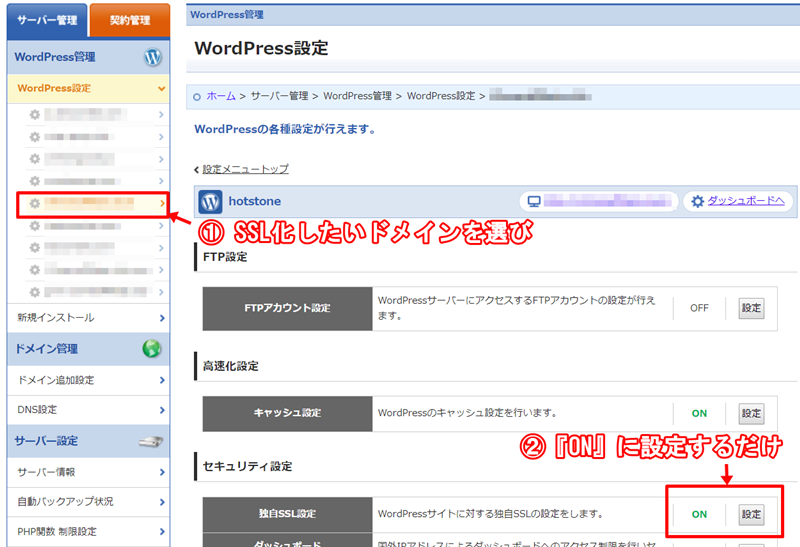Expand the 自動バックアップ状況 arrow
Screen dimensions: 800x547
pos(162,502)
